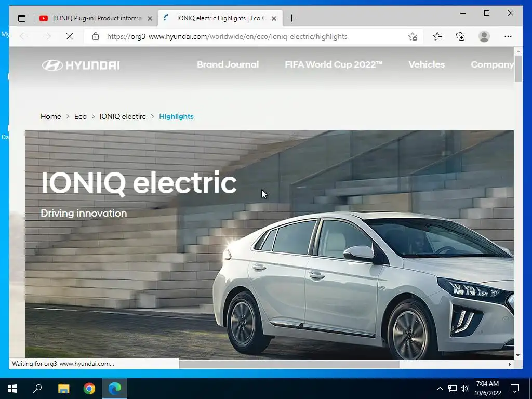This screenshot has width=532, height=399.
Task: Click the IONIQ electric heading text
Action: pyautogui.click(x=139, y=183)
